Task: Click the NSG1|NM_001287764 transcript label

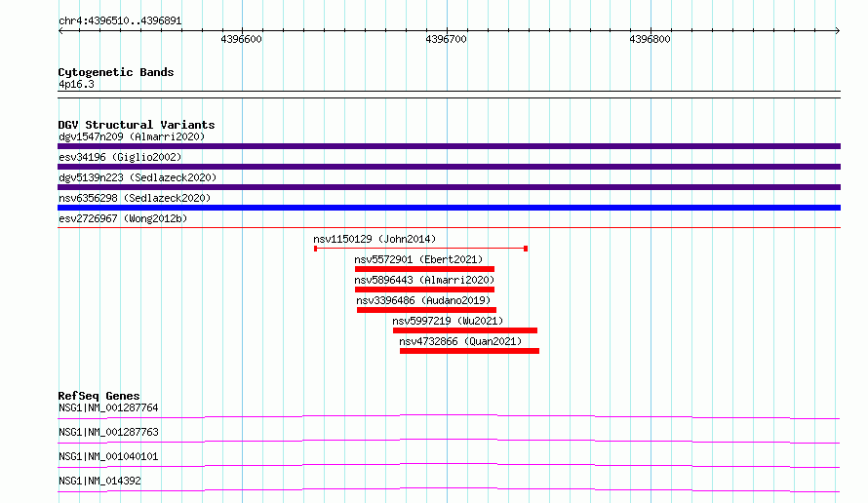Action: (108, 407)
